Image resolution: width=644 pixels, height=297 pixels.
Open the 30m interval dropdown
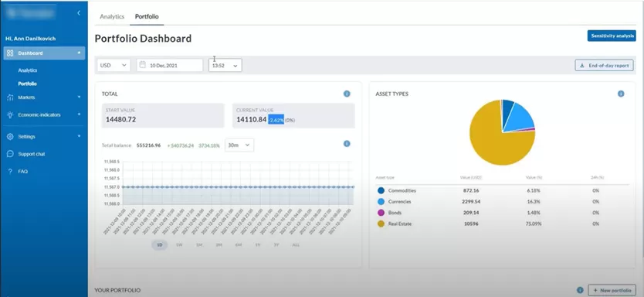tap(239, 145)
